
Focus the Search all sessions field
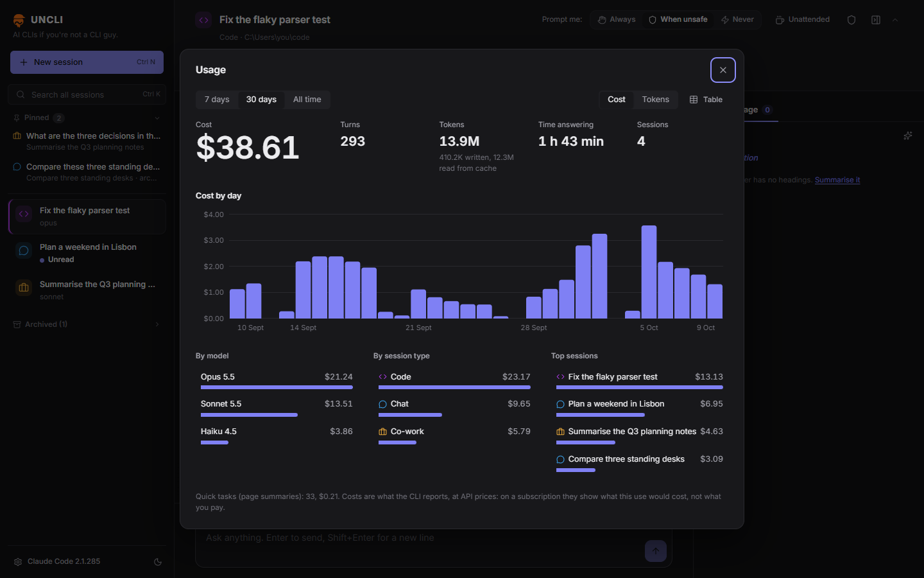(87, 95)
